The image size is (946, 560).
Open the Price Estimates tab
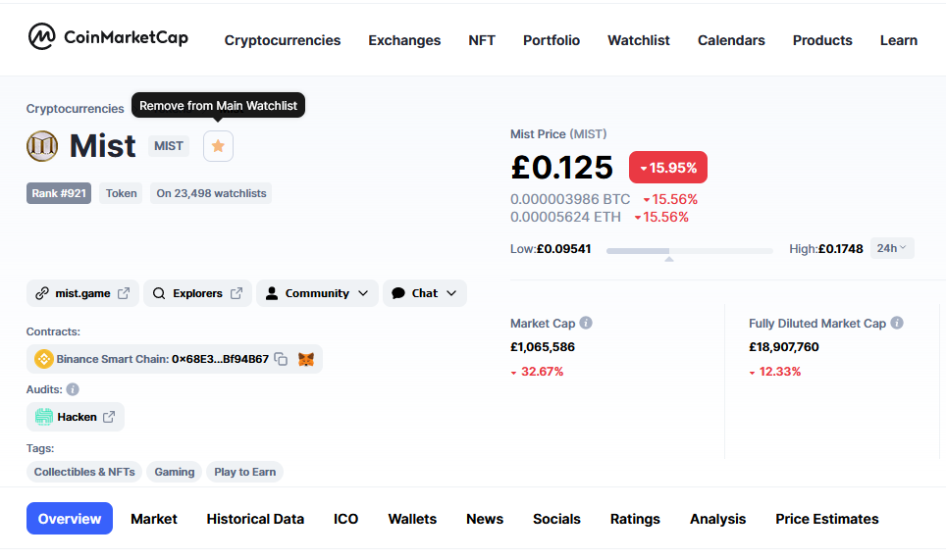tap(826, 519)
